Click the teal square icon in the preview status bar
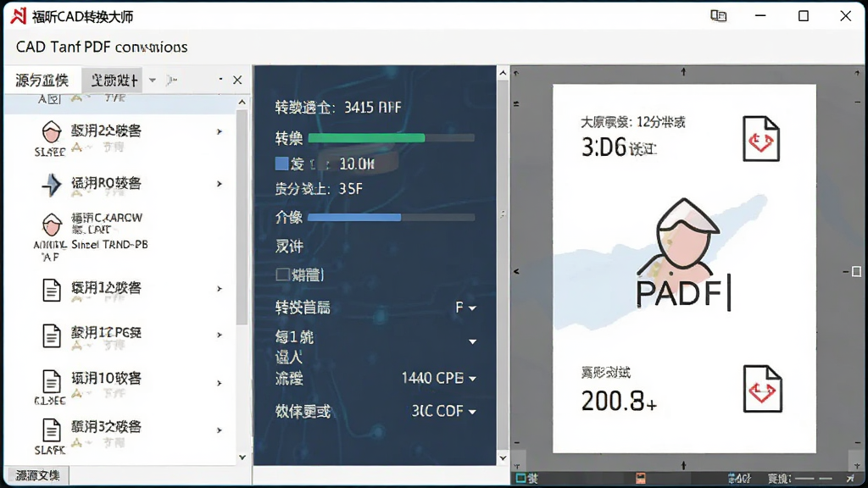Viewport: 868px width, 488px height. click(x=520, y=478)
